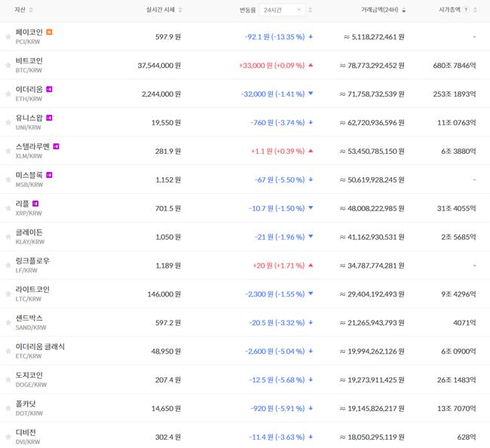
Task: Click the orange N badge beside 페이코인
Action: [x=49, y=32]
